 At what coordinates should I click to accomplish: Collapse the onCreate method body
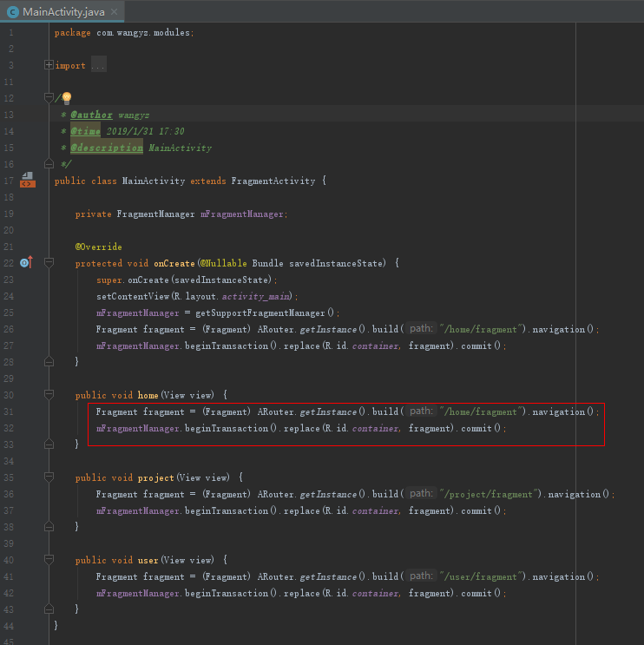pyautogui.click(x=49, y=263)
